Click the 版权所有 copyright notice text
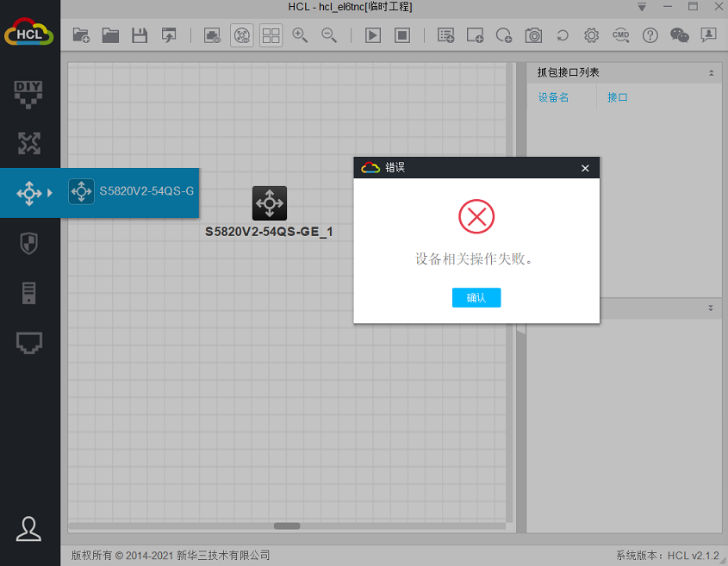 (171, 556)
